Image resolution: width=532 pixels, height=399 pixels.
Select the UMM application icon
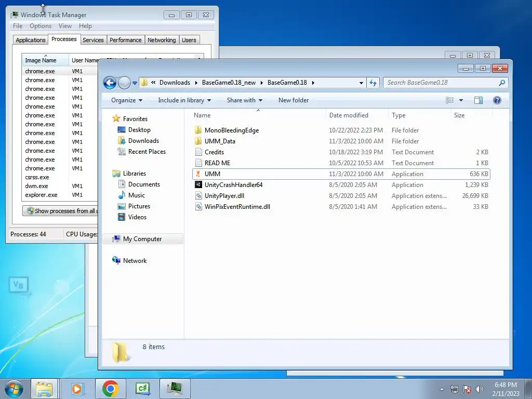(198, 174)
